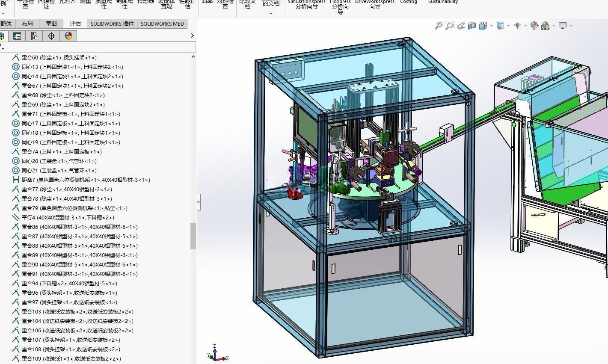Click the 性能评估 ribbon command
This screenshot has width=608, height=364.
(187, 4)
